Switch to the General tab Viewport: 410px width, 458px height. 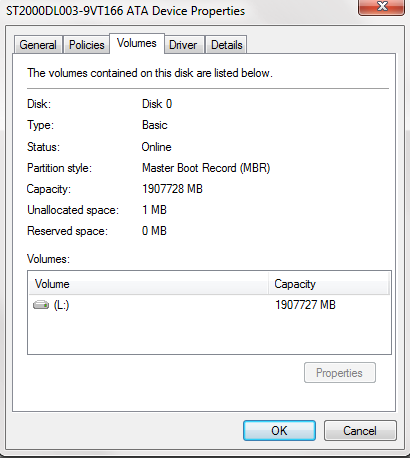38,45
